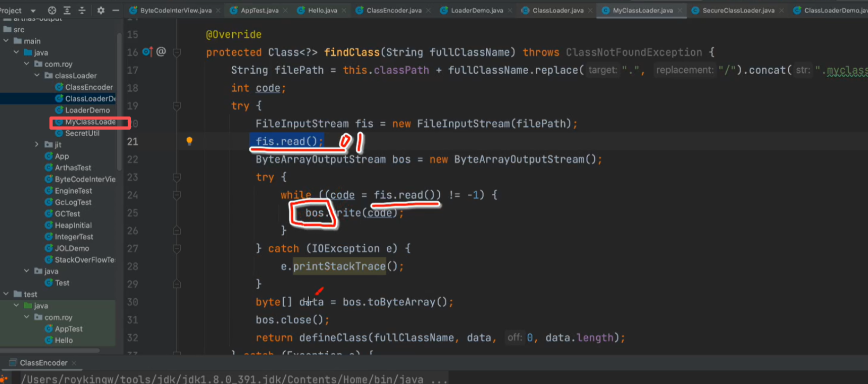This screenshot has width=868, height=384.
Task: Toggle fold marker on line 24 while loop
Action: click(x=177, y=195)
